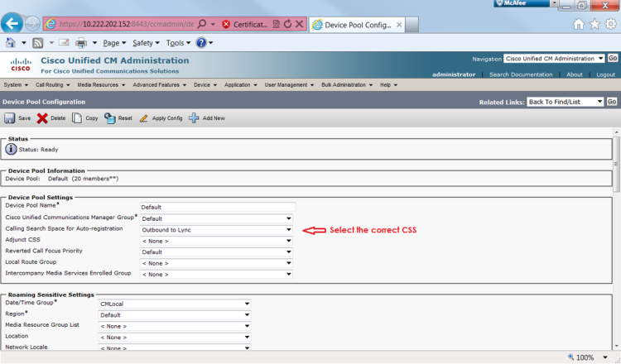Open Media Resource Group List dropdown
This screenshot has height=364, width=621.
[174, 326]
